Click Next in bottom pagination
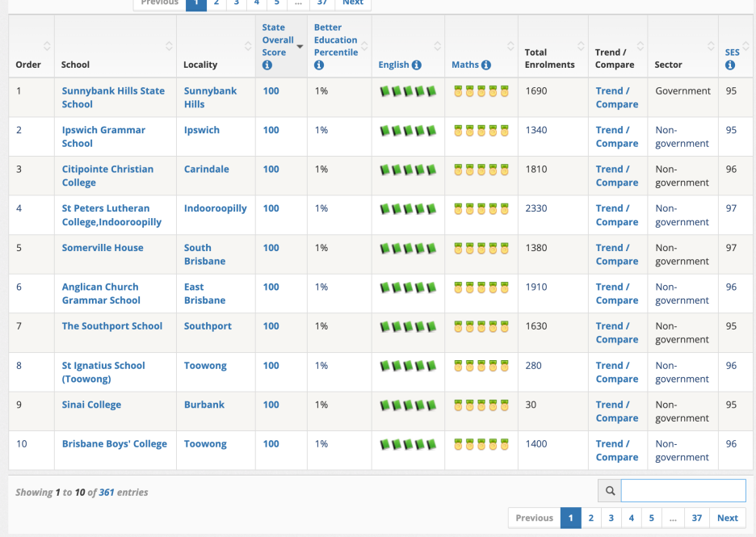Image resolution: width=756 pixels, height=537 pixels. [x=727, y=518]
